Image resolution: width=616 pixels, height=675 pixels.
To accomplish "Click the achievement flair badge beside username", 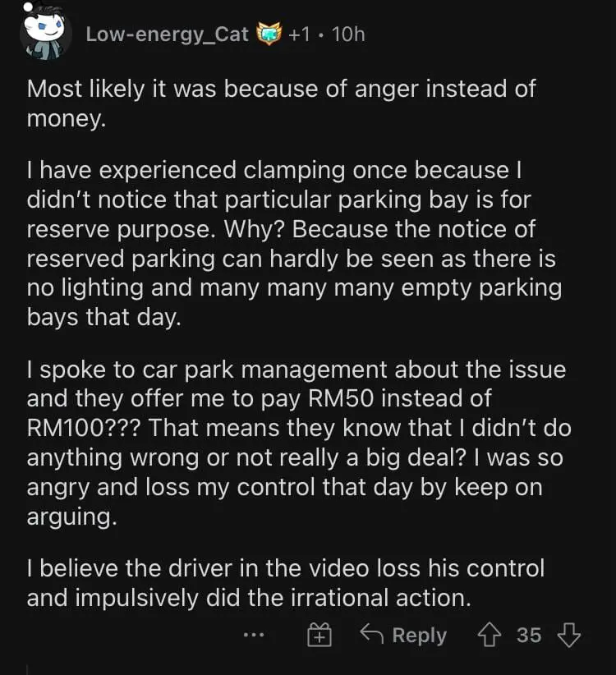I will (x=269, y=34).
